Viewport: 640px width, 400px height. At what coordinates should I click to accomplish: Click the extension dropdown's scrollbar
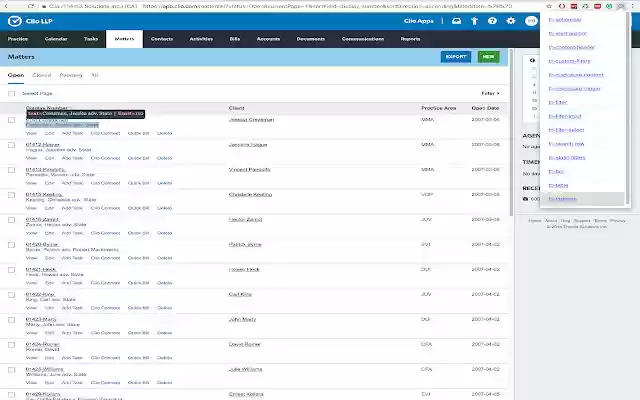click(x=628, y=109)
